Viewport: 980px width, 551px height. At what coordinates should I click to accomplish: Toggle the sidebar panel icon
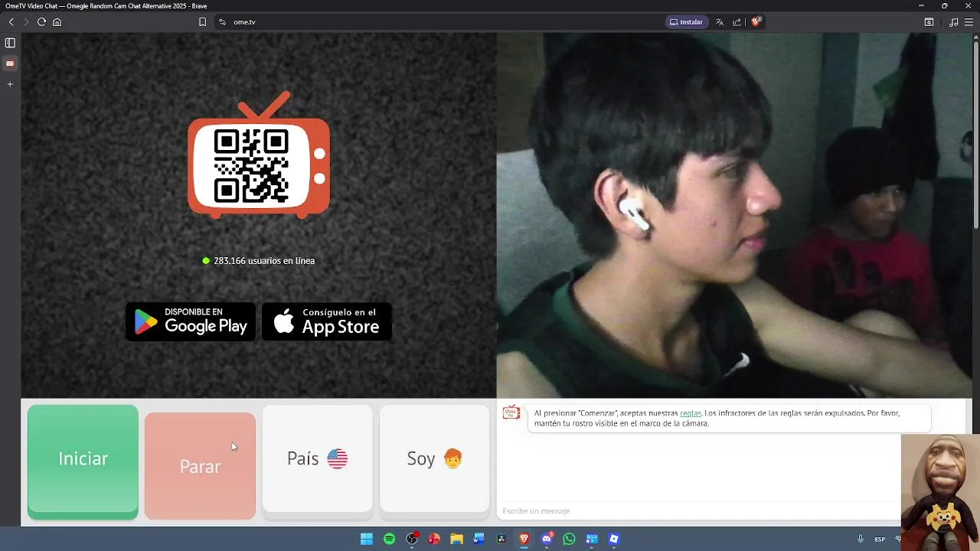coord(10,43)
